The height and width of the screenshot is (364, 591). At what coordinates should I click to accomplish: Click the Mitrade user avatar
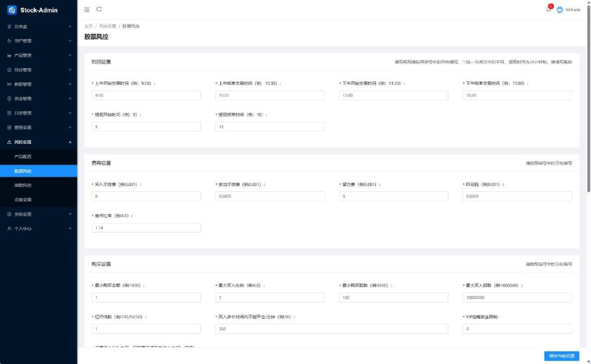tap(559, 10)
